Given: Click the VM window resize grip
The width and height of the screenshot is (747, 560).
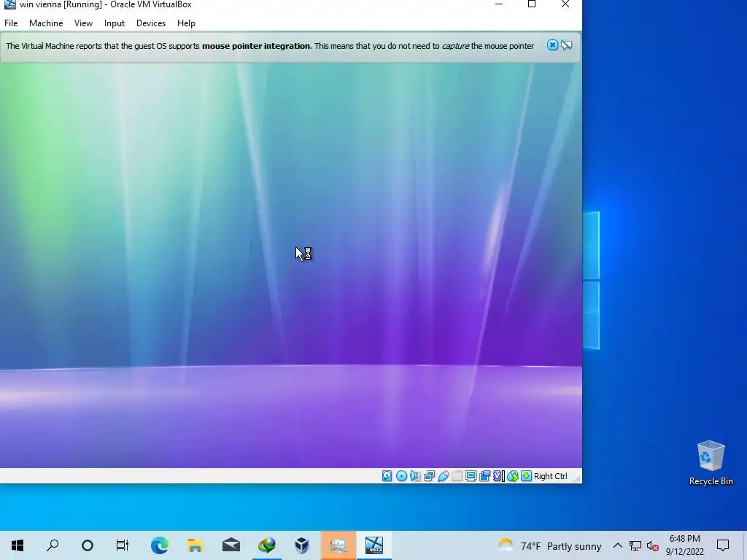Looking at the screenshot, I should click(x=577, y=478).
